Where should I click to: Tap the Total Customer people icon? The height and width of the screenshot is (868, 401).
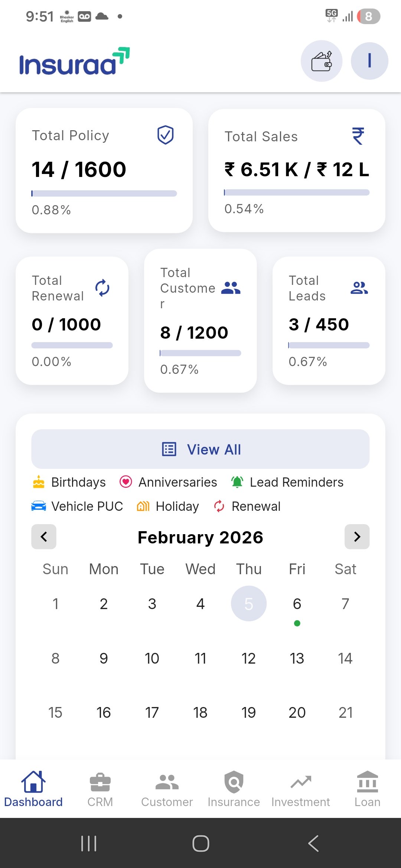point(231,288)
